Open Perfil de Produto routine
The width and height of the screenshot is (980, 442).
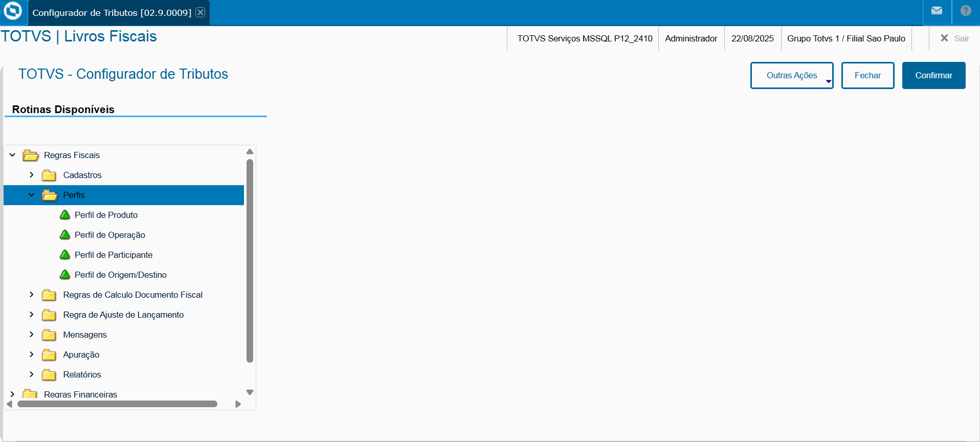coord(106,215)
